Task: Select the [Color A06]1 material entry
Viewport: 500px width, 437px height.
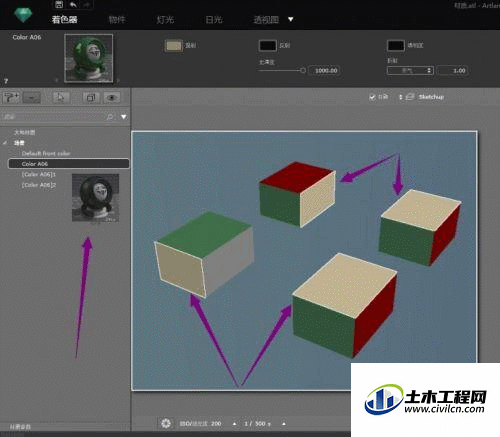Action: (x=39, y=174)
